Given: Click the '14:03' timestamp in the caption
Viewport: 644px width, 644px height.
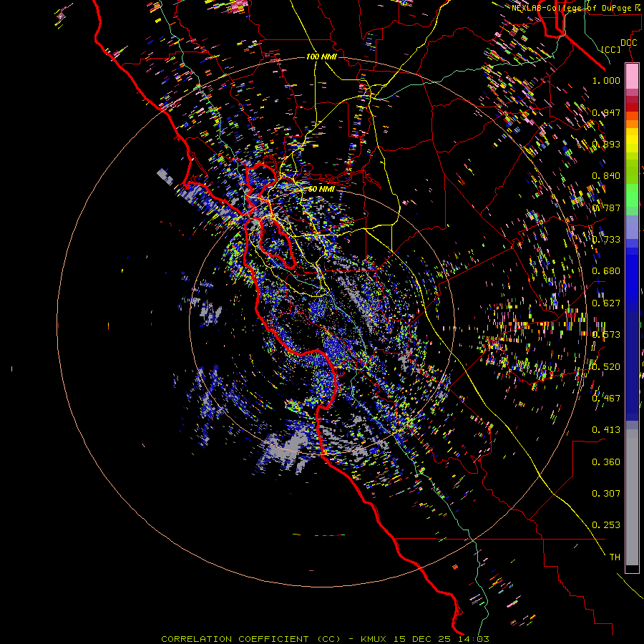Looking at the screenshot, I should [x=473, y=639].
